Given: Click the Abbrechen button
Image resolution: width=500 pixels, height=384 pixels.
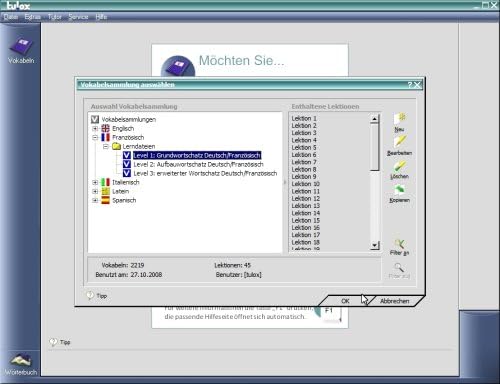Looking at the screenshot, I should pos(394,301).
